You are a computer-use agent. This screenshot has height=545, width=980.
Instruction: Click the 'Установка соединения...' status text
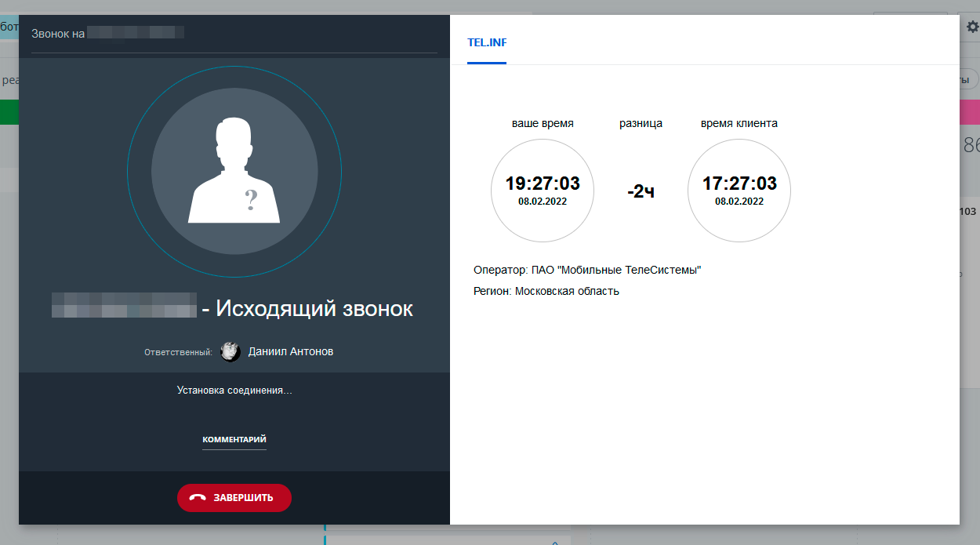234,390
